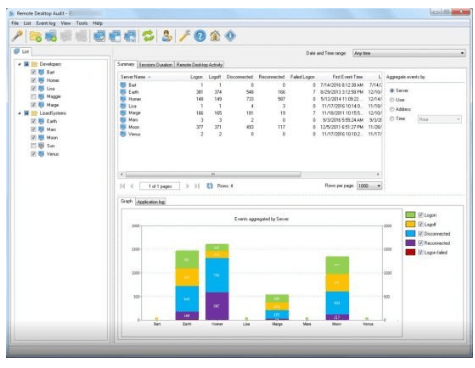
Task: Select the User aggregate radio button
Action: point(392,100)
